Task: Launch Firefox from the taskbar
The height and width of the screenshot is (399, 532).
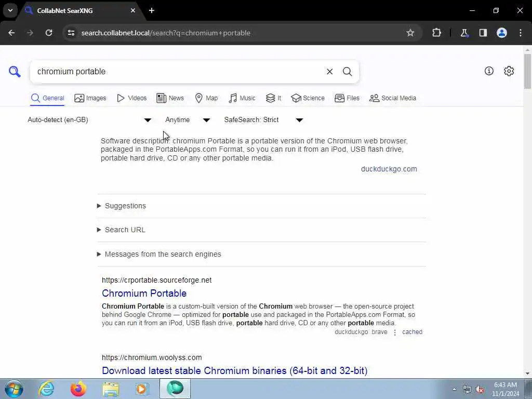Action: point(78,389)
